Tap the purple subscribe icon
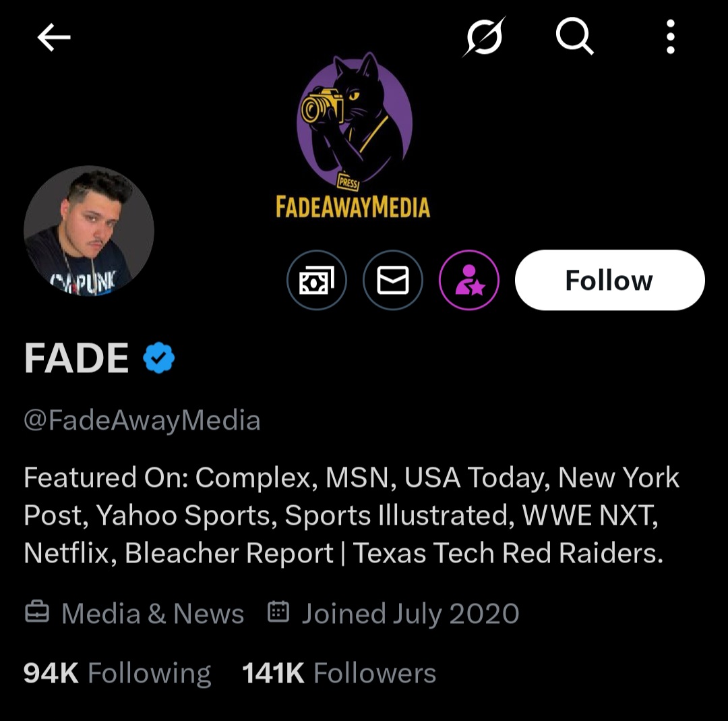 tap(469, 281)
